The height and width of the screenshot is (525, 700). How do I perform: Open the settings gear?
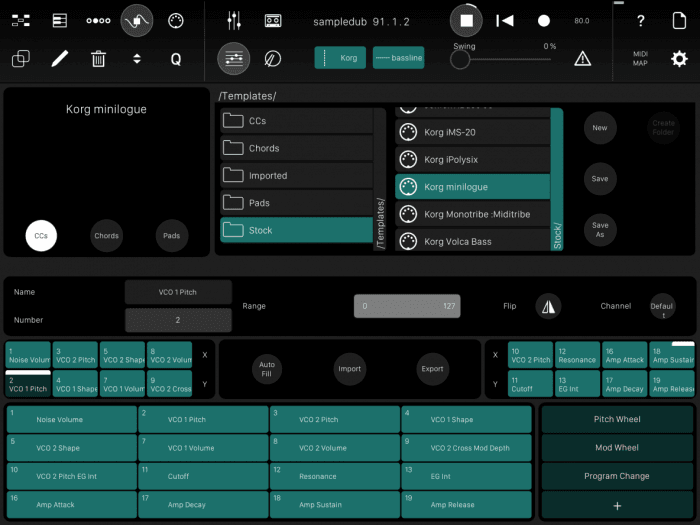[679, 58]
